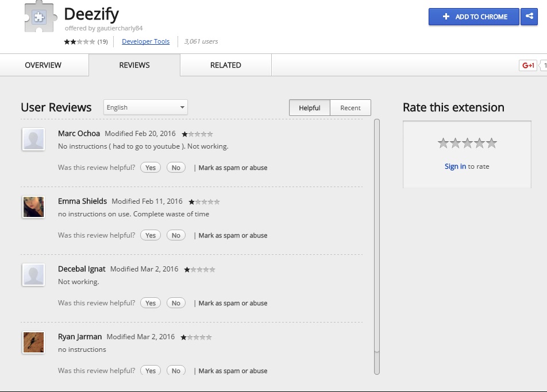Viewport: 547px width, 392px height.
Task: Mark Marc Ochoa's review as spam or abuse
Action: pos(233,168)
